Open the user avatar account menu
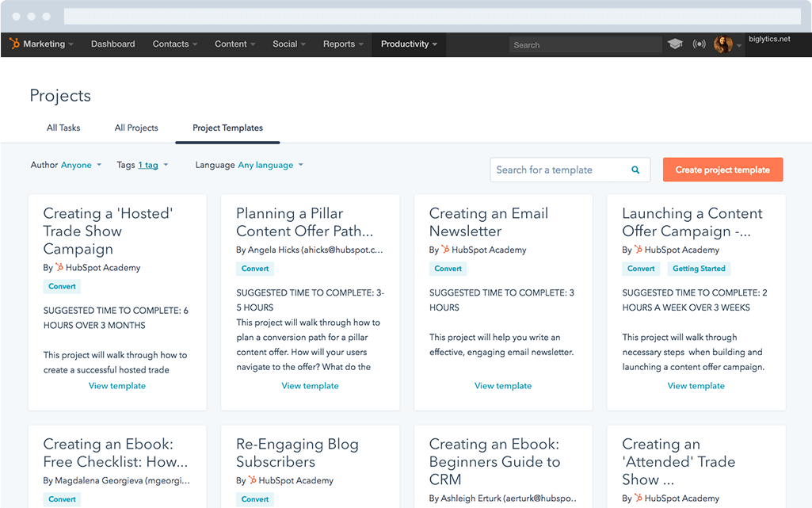812x508 pixels. click(723, 45)
